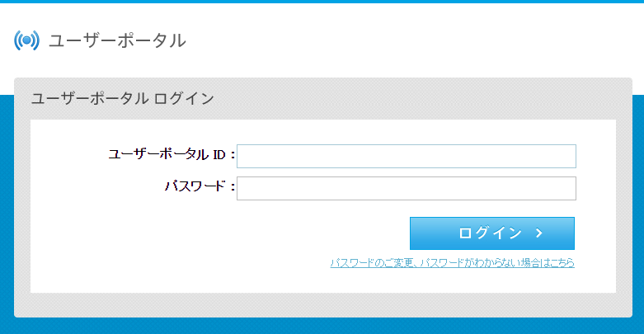Click the ユーザーポータル ID label

(172, 154)
